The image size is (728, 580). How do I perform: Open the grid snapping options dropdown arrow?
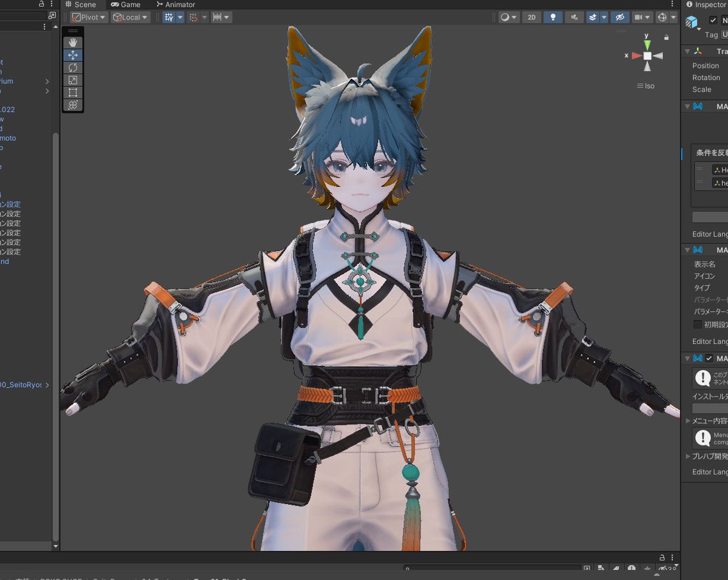180,18
